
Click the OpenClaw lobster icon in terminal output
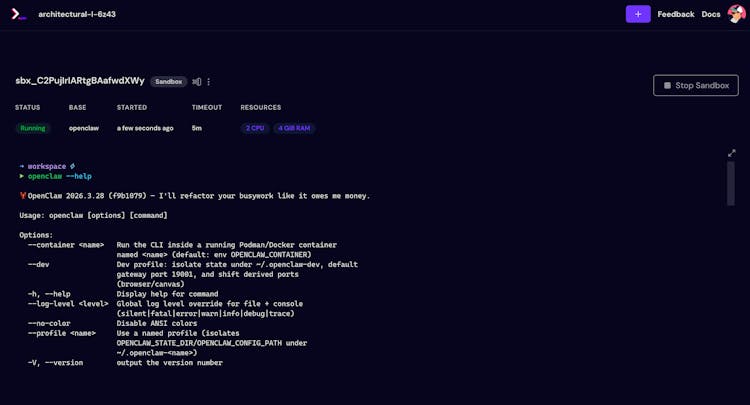(x=23, y=196)
